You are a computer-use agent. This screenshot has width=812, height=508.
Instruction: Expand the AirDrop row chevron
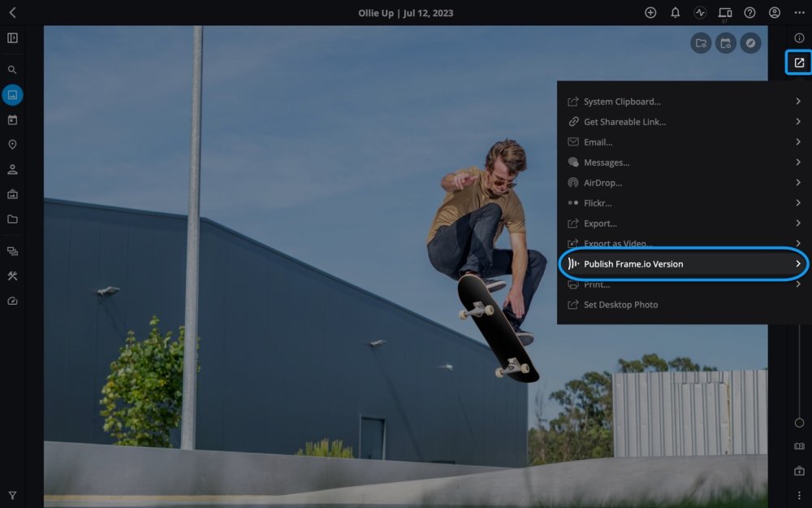pos(798,182)
